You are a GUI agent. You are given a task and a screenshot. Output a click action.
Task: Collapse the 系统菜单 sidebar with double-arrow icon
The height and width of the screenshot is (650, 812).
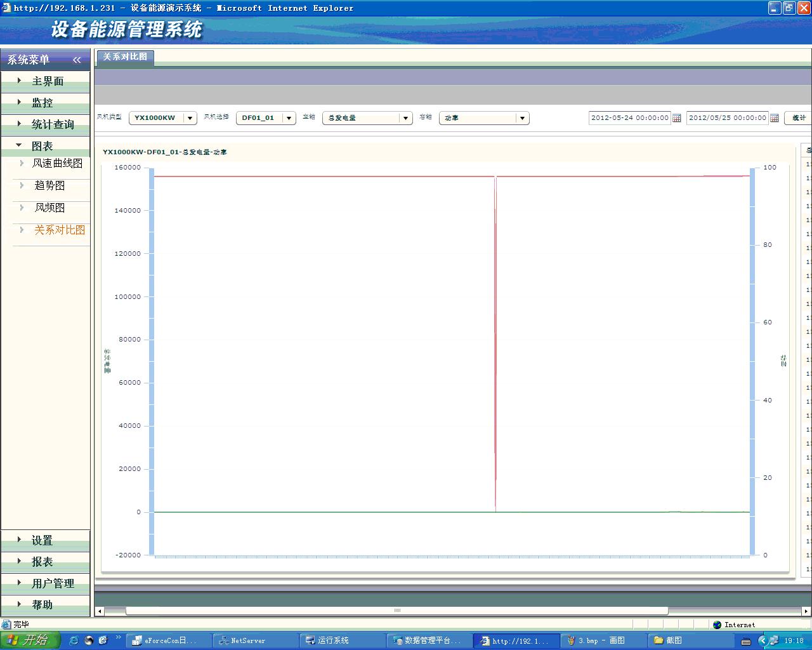pos(77,60)
